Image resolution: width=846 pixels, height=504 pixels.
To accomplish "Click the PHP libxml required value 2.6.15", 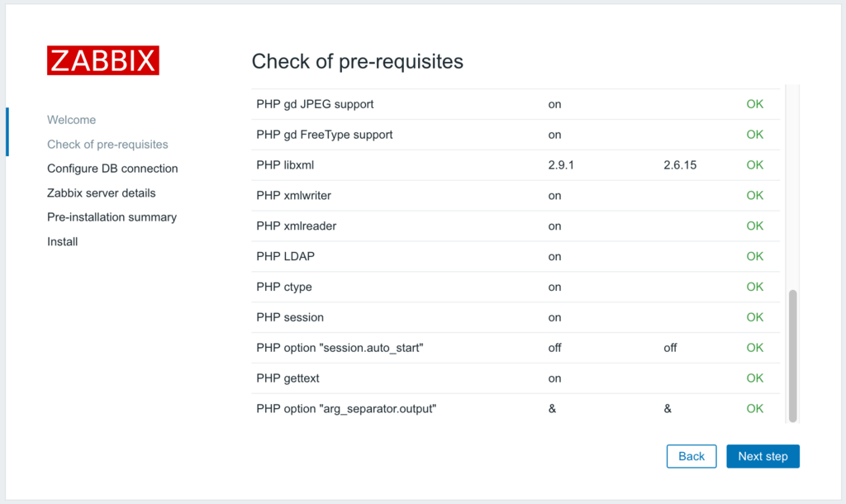I will pyautogui.click(x=680, y=165).
